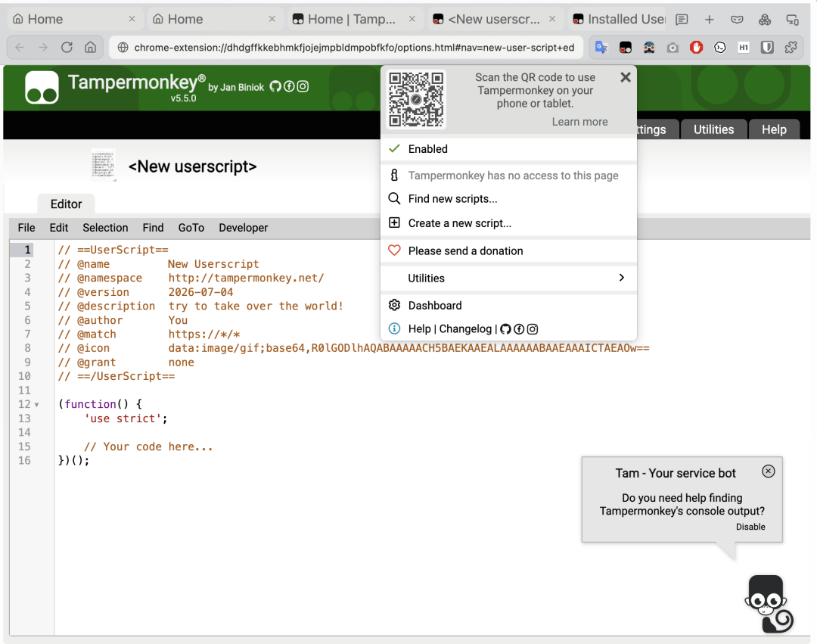Open the extensions puzzle piece menu
The width and height of the screenshot is (817, 644).
point(791,48)
